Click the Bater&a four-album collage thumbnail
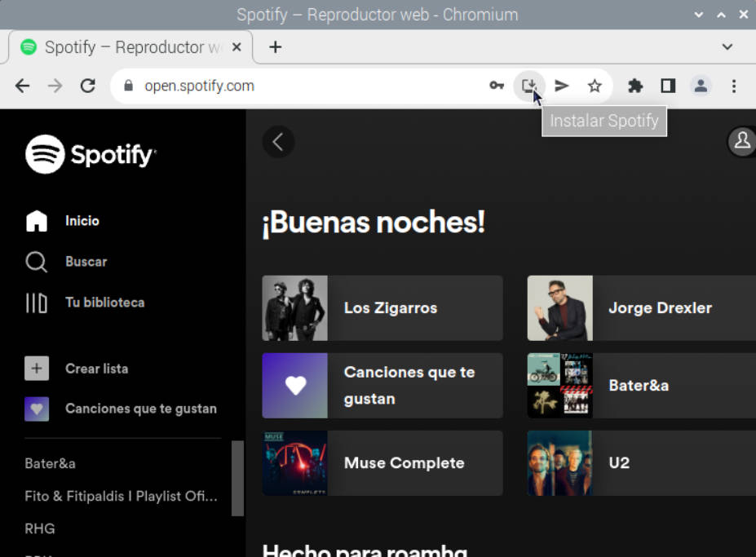This screenshot has height=557, width=756. click(x=559, y=385)
